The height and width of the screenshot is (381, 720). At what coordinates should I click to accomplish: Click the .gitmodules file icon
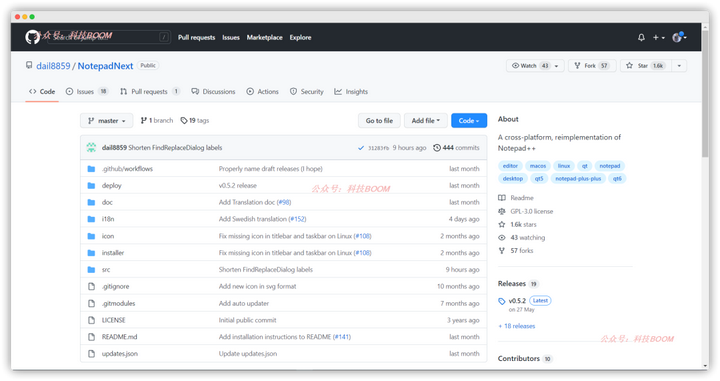[91, 303]
